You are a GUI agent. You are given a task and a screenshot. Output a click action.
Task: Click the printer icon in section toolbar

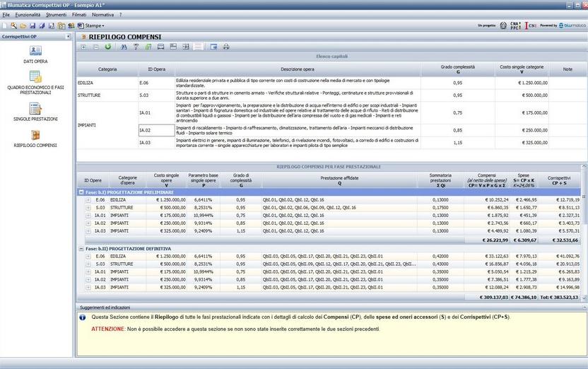click(226, 47)
